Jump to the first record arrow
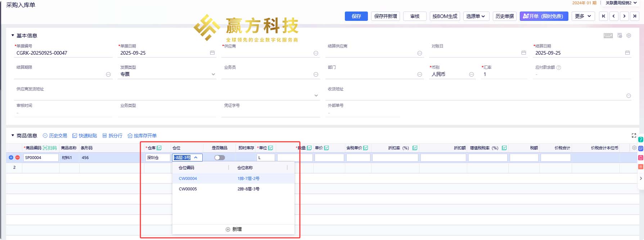 (604, 16)
